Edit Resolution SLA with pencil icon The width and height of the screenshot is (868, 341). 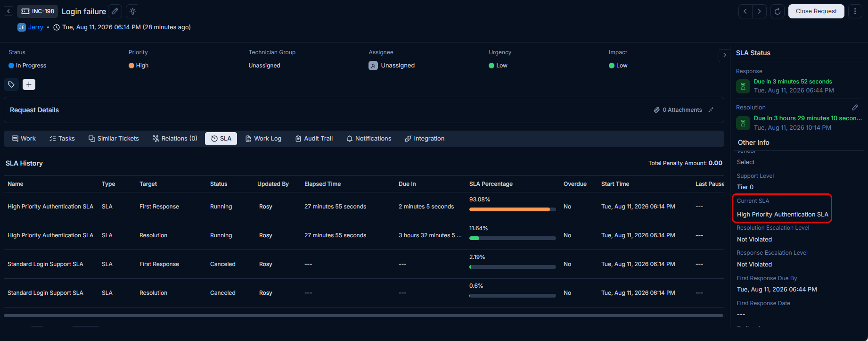pyautogui.click(x=855, y=108)
